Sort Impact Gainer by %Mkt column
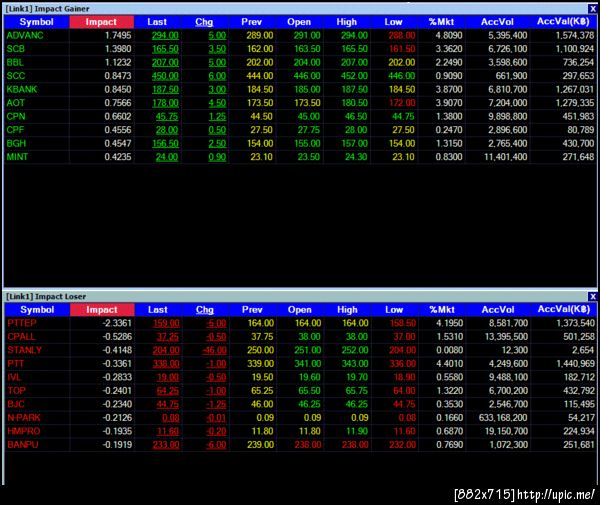Screen dimensions: 600x505 point(441,22)
